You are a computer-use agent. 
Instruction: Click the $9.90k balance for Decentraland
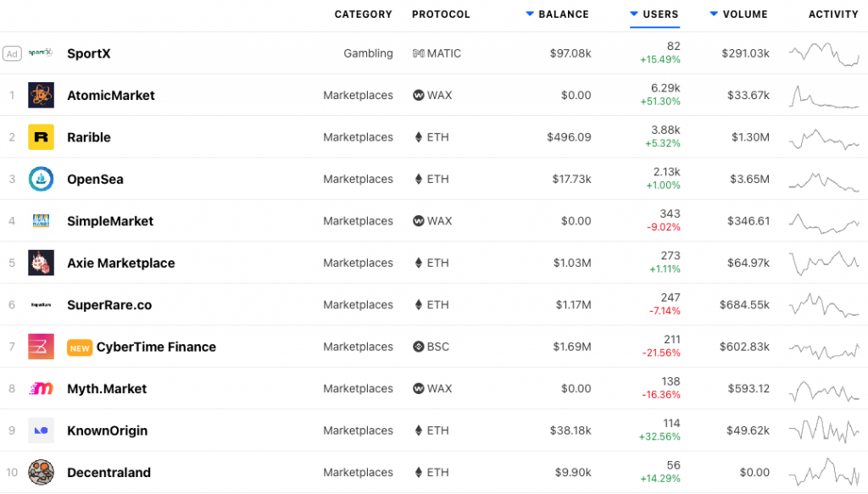573,473
